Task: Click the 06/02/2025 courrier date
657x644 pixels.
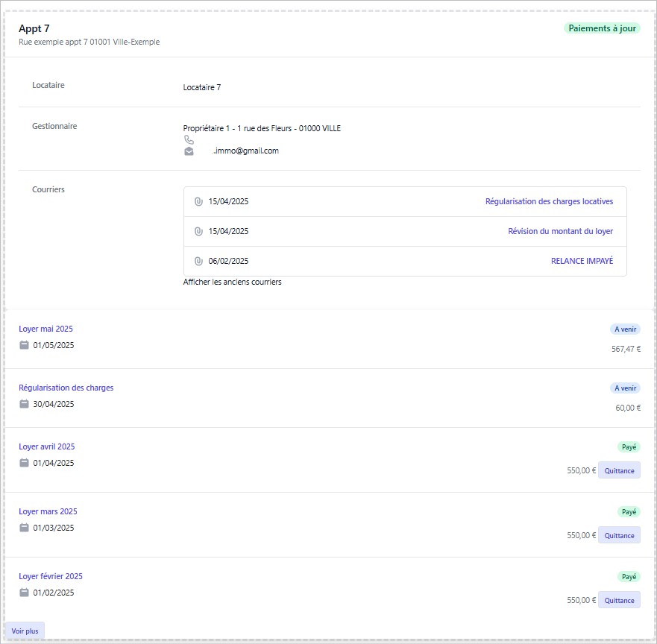Action: [228, 261]
